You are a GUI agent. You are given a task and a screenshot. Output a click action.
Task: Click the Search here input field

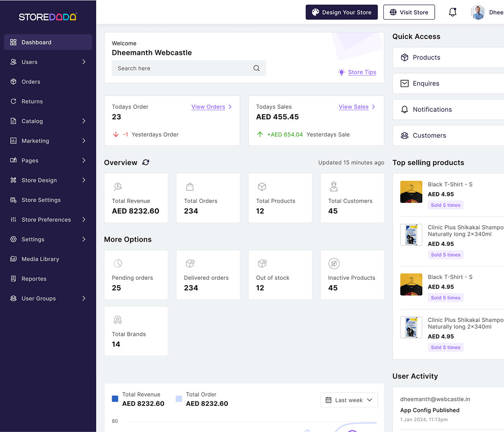click(183, 68)
